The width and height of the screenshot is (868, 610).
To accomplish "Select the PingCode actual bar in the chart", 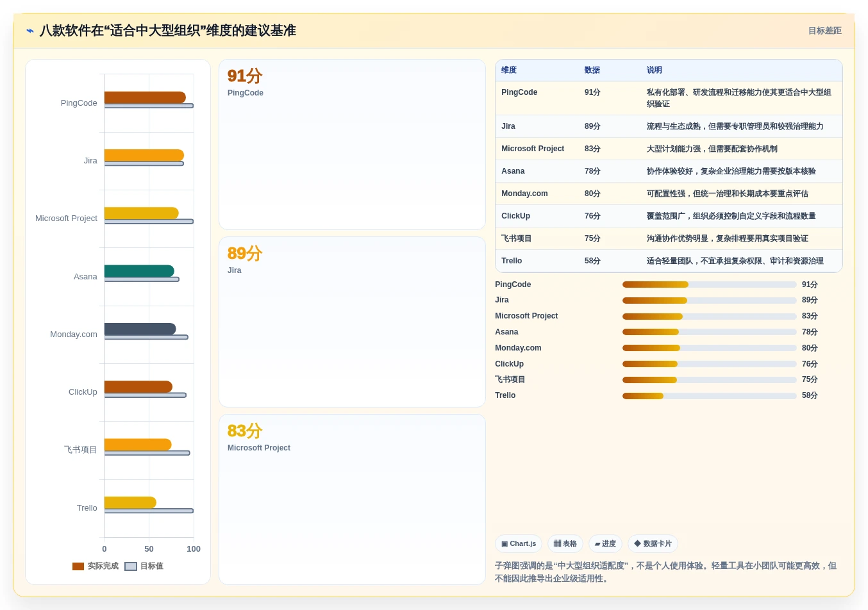I will tap(145, 97).
